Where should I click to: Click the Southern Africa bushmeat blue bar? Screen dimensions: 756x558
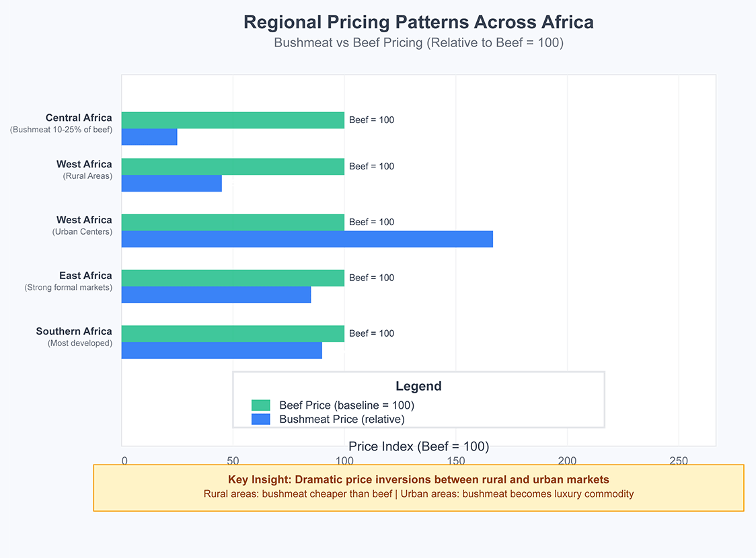pos(222,350)
